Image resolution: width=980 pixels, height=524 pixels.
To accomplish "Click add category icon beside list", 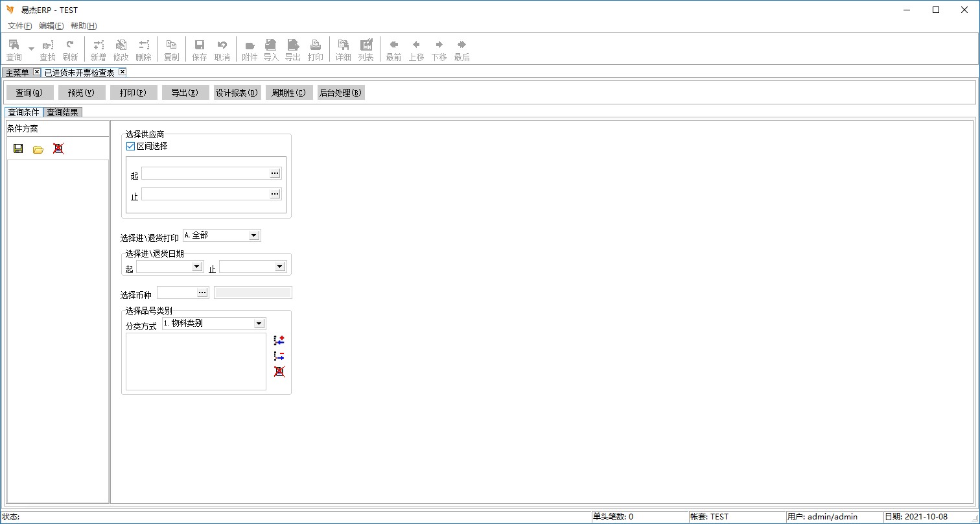I will (279, 340).
